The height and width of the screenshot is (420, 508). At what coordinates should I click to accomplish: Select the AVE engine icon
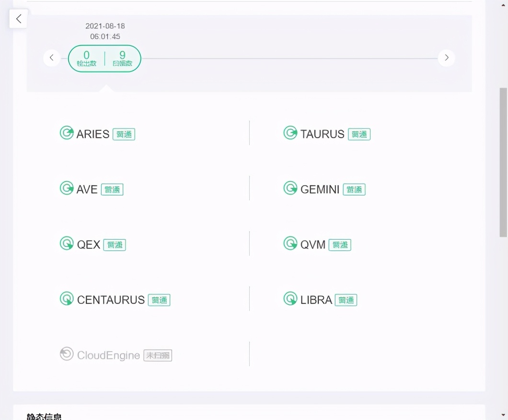pos(67,189)
